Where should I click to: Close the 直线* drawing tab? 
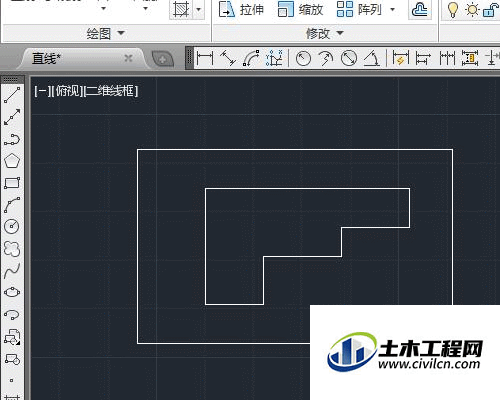point(128,58)
